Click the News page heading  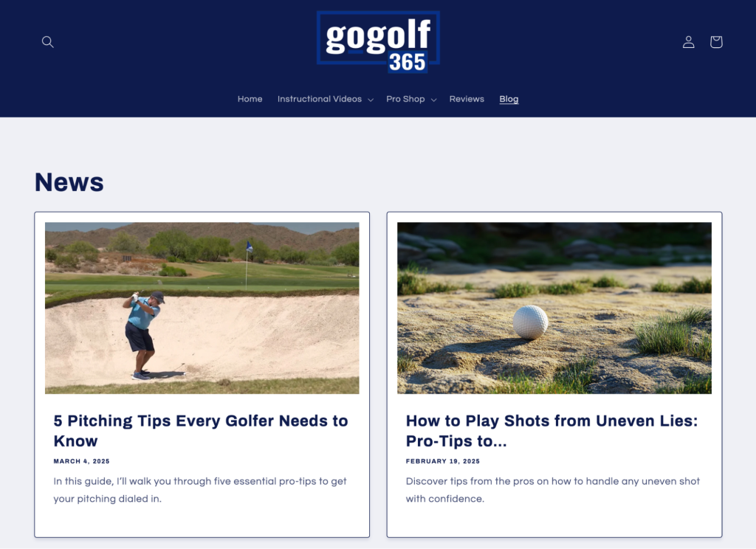(69, 182)
